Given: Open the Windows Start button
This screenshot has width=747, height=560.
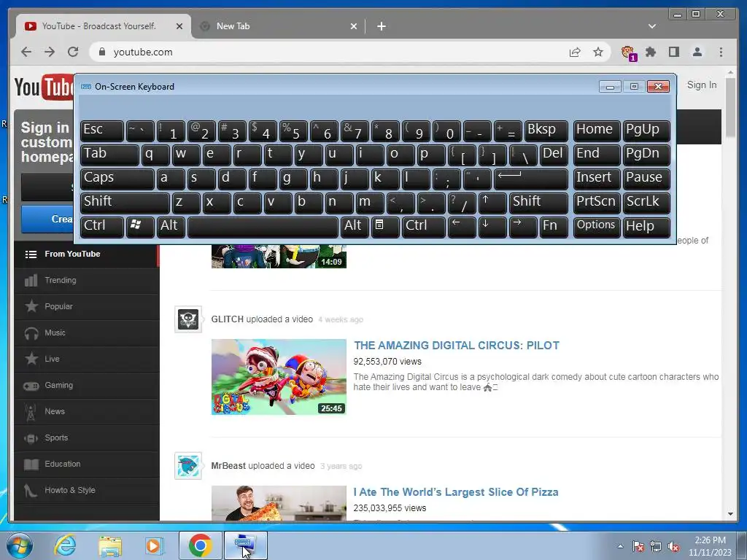Looking at the screenshot, I should point(19,545).
